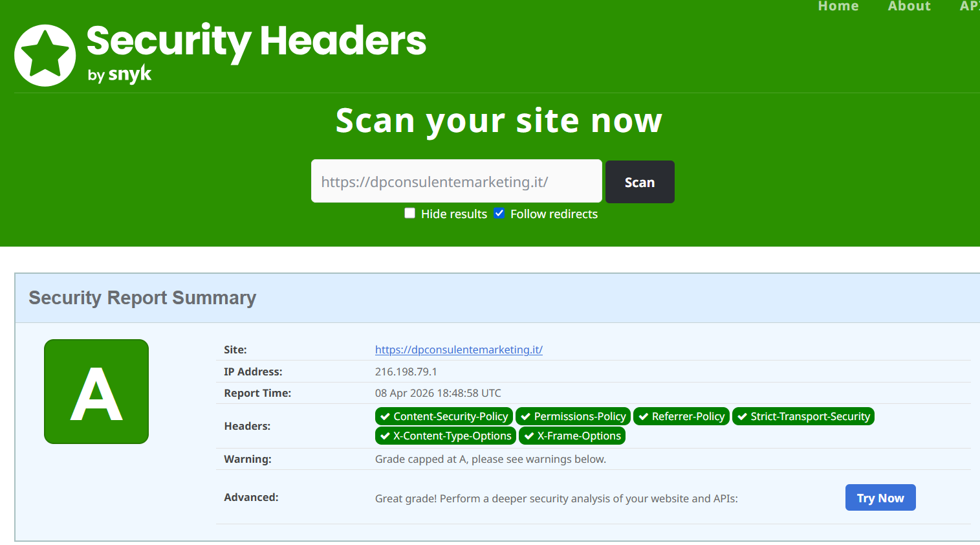Click inside the URL scan input field
The height and width of the screenshot is (545, 980).
click(456, 181)
